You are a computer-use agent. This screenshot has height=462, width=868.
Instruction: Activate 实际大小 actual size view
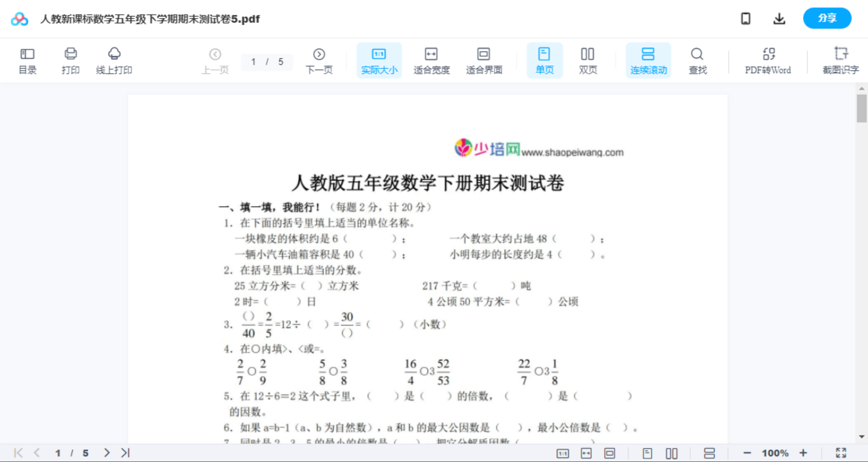(x=379, y=60)
